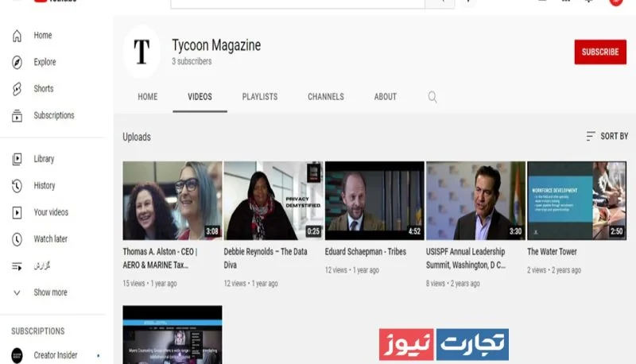Image resolution: width=636 pixels, height=364 pixels.
Task: Select the Videos tab
Action: pyautogui.click(x=200, y=97)
